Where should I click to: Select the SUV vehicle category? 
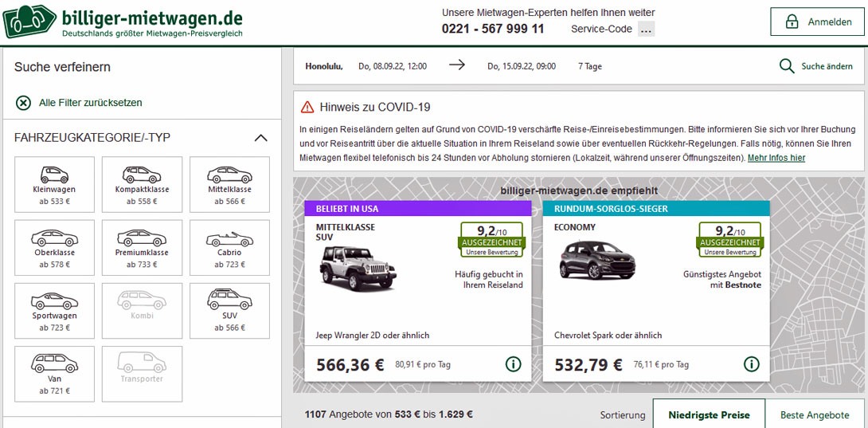coord(229,311)
